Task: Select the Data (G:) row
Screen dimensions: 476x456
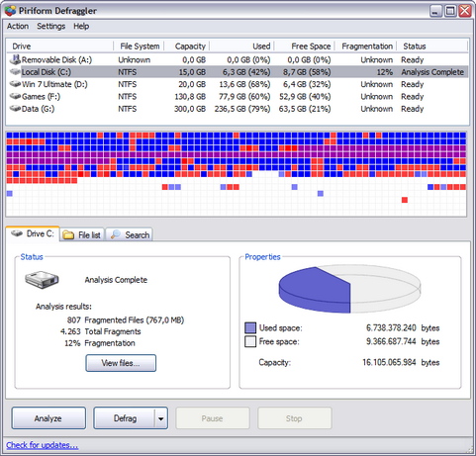Action: click(238, 109)
